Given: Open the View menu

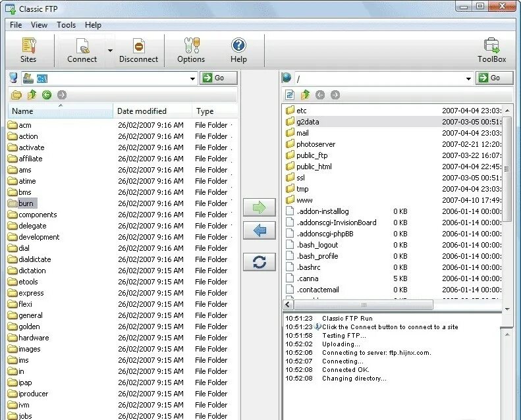Looking at the screenshot, I should pos(39,25).
